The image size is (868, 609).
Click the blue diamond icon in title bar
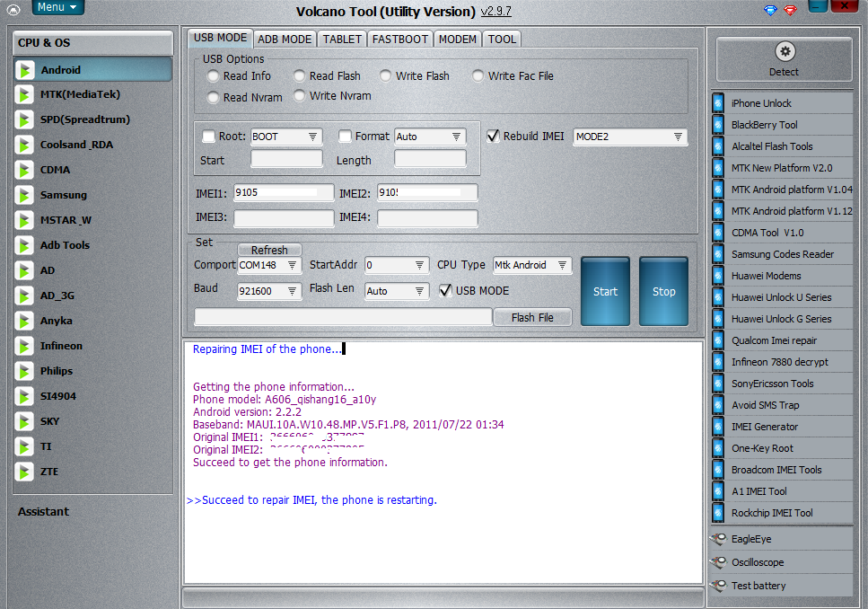pos(770,10)
